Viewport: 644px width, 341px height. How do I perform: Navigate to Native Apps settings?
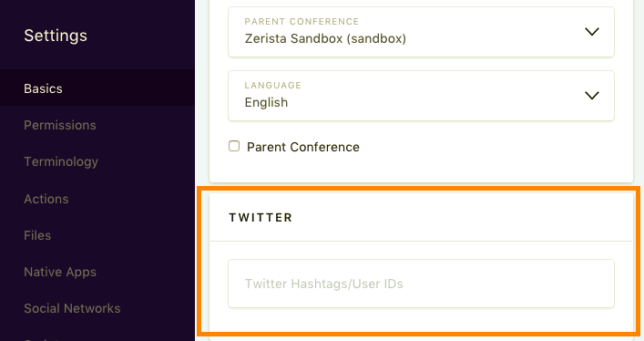[60, 272]
